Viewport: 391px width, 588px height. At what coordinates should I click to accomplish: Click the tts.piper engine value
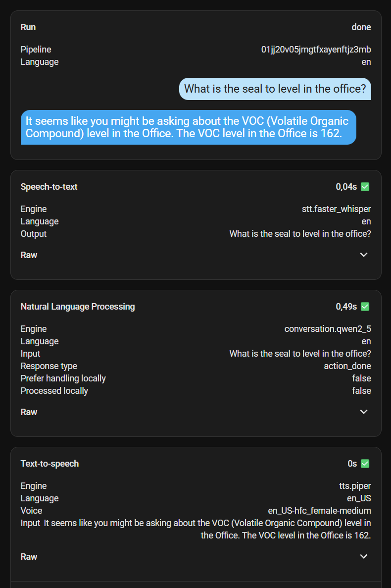[x=355, y=486]
